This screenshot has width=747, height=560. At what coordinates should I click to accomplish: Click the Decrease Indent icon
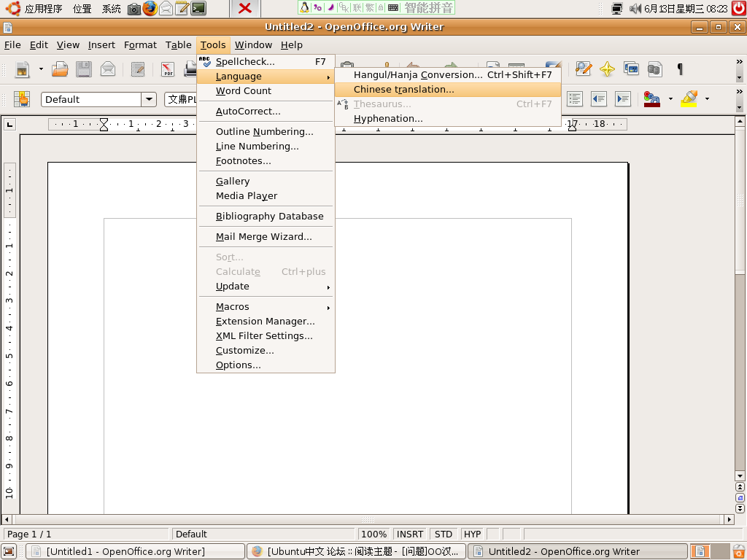tap(599, 99)
